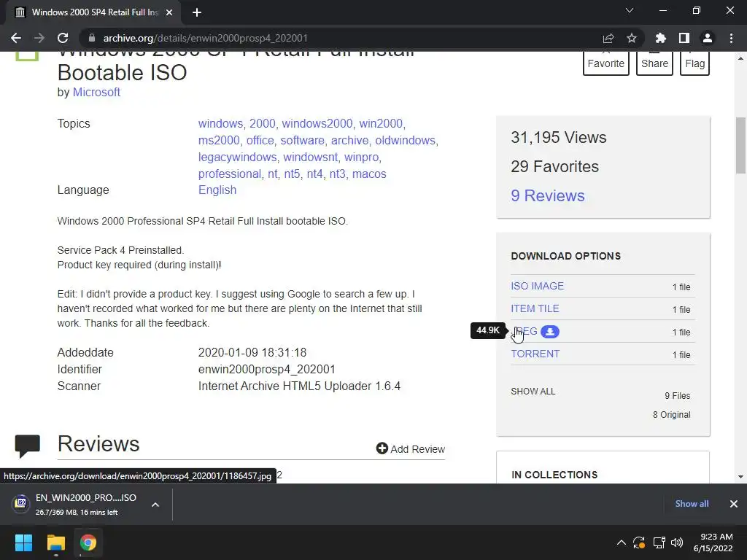Open the volume tray icon
This screenshot has height=560, width=747.
676,542
